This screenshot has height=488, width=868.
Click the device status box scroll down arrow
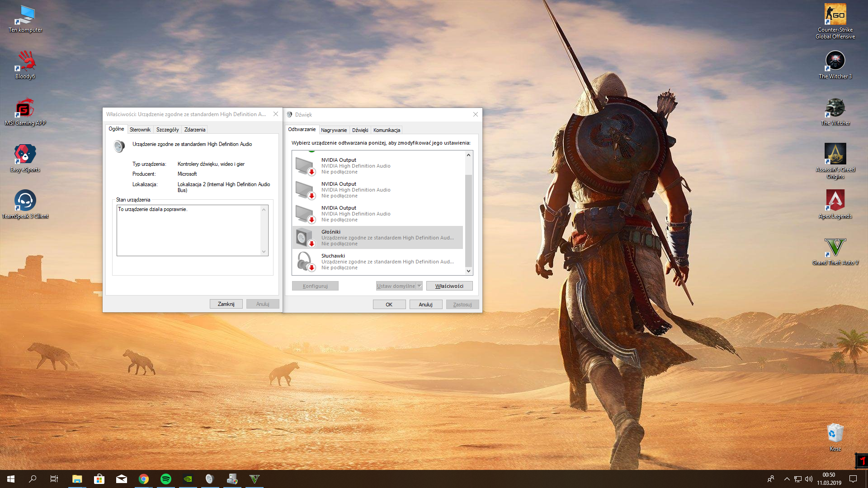pos(264,252)
